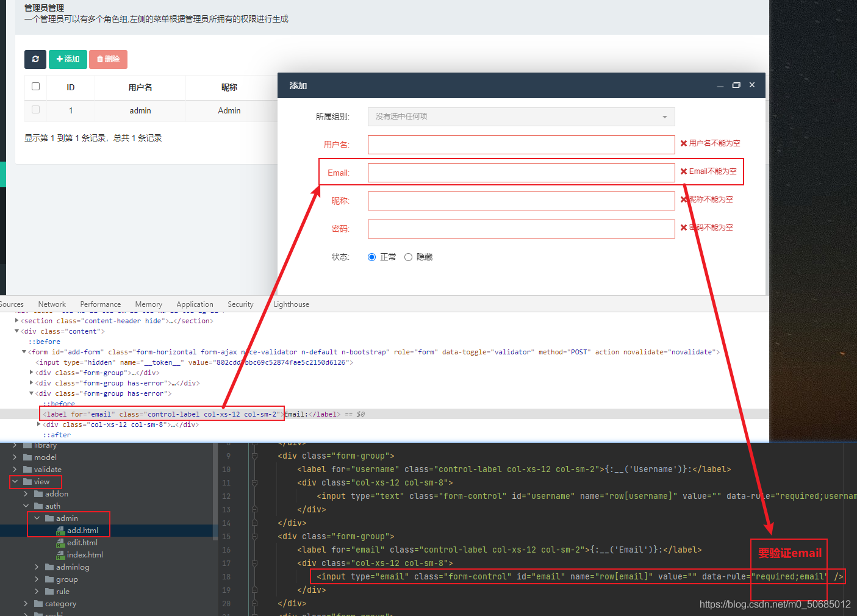
Task: Switch to the Network tab in DevTools
Action: (51, 304)
